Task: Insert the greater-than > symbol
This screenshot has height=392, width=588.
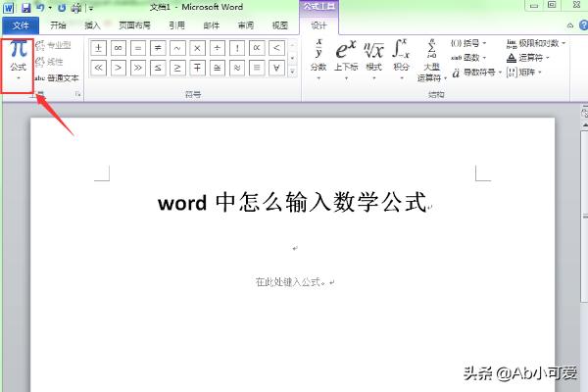Action: point(119,68)
